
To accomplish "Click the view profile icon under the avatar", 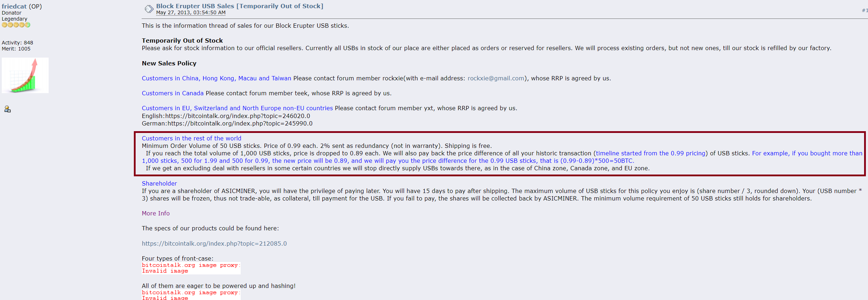I will 7,109.
